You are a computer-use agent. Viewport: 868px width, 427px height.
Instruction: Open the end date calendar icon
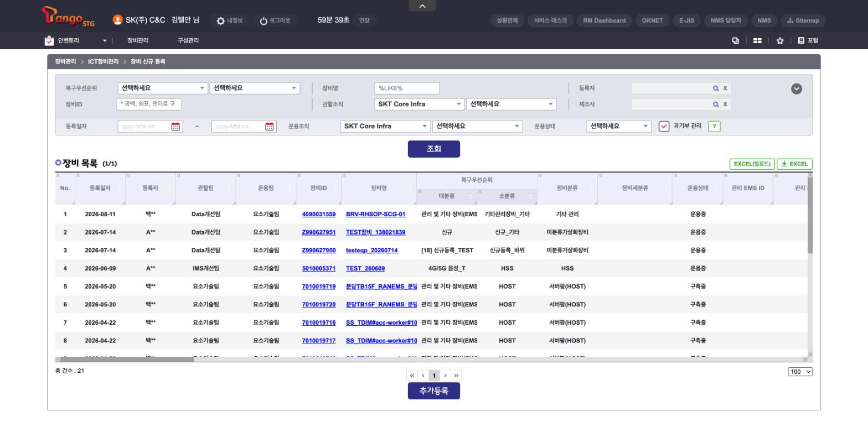click(270, 126)
